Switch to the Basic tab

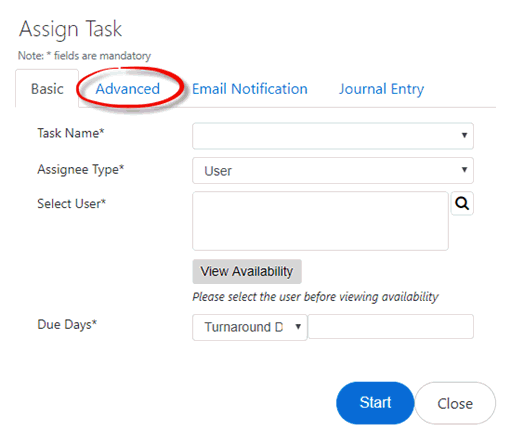click(47, 89)
